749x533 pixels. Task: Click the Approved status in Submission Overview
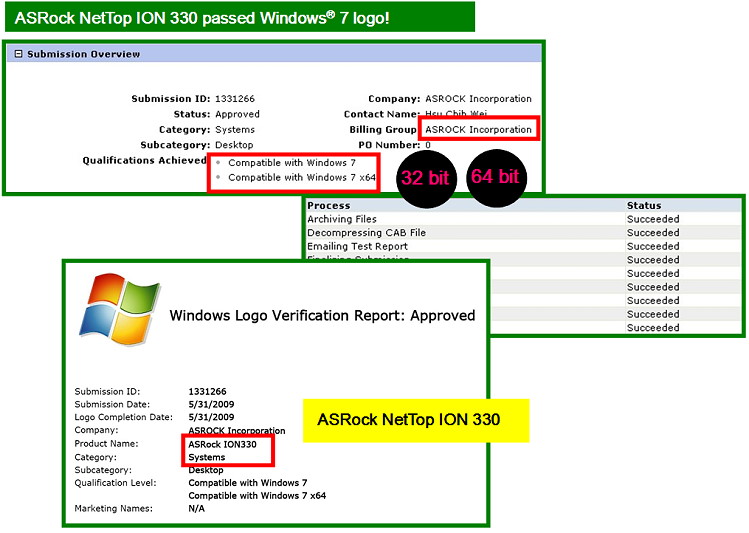pyautogui.click(x=237, y=114)
